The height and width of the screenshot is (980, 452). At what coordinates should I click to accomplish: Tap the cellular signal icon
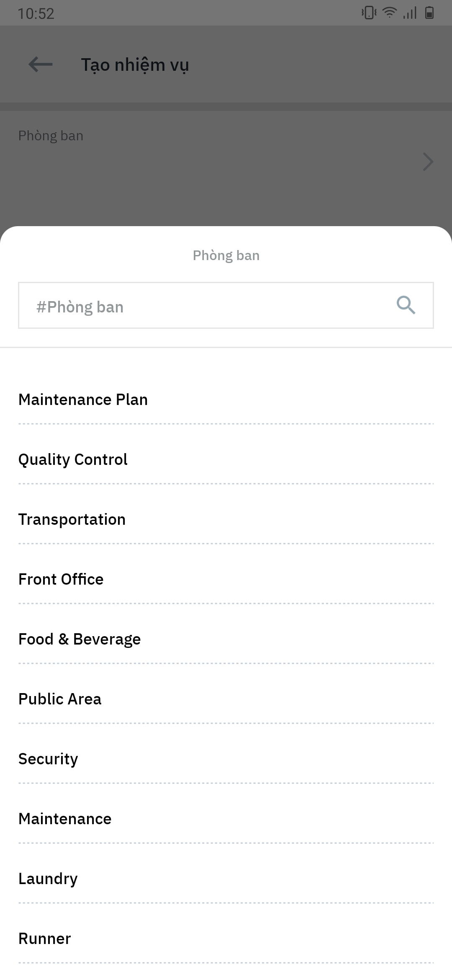tap(410, 13)
